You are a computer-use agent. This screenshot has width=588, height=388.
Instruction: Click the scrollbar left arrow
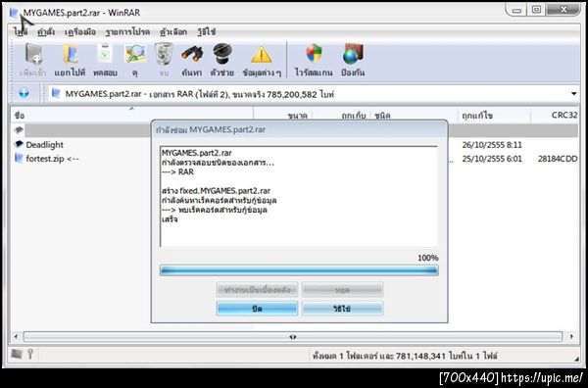(x=16, y=337)
